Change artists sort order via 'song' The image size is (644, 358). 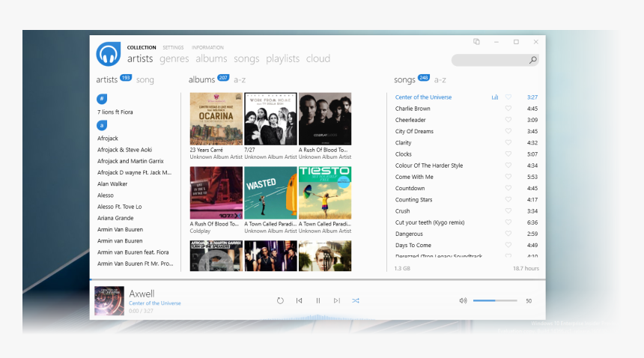tap(145, 79)
